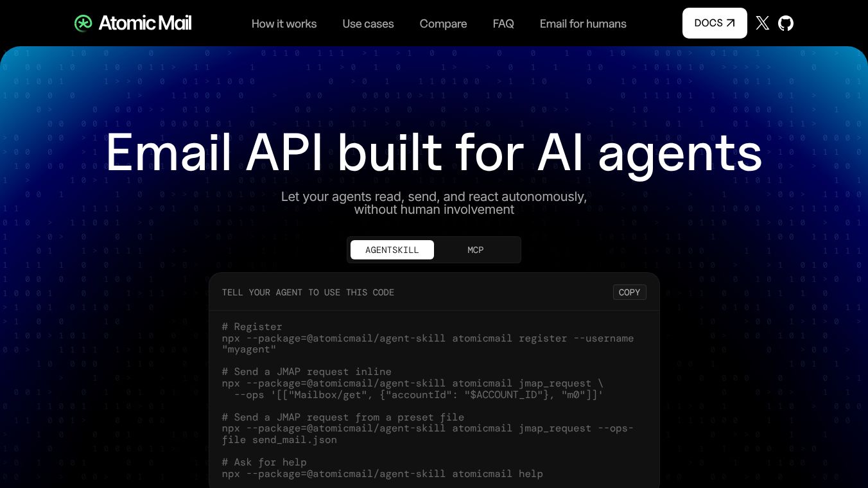Image resolution: width=868 pixels, height=488 pixels.
Task: Click the 'file send_mail.json' code line
Action: [279, 440]
